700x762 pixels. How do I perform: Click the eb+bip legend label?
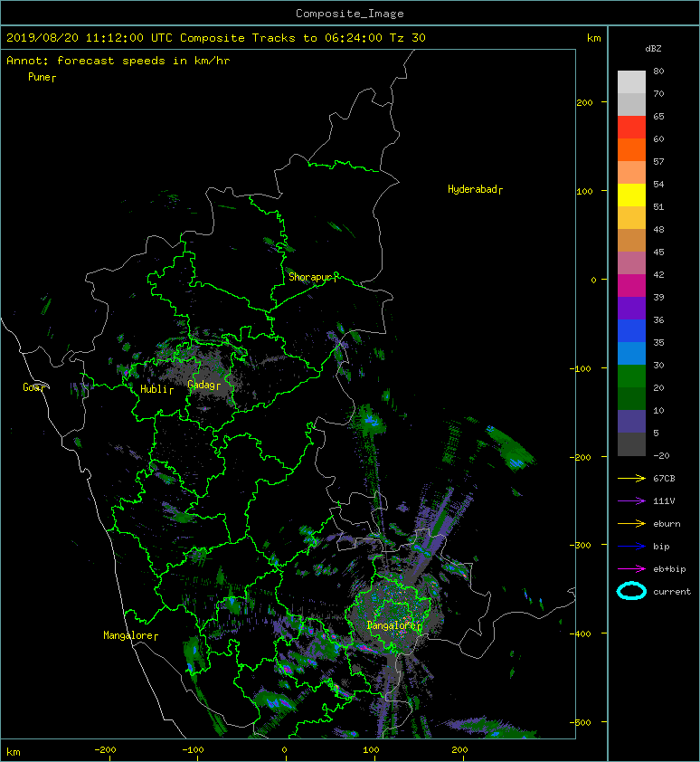pos(669,569)
